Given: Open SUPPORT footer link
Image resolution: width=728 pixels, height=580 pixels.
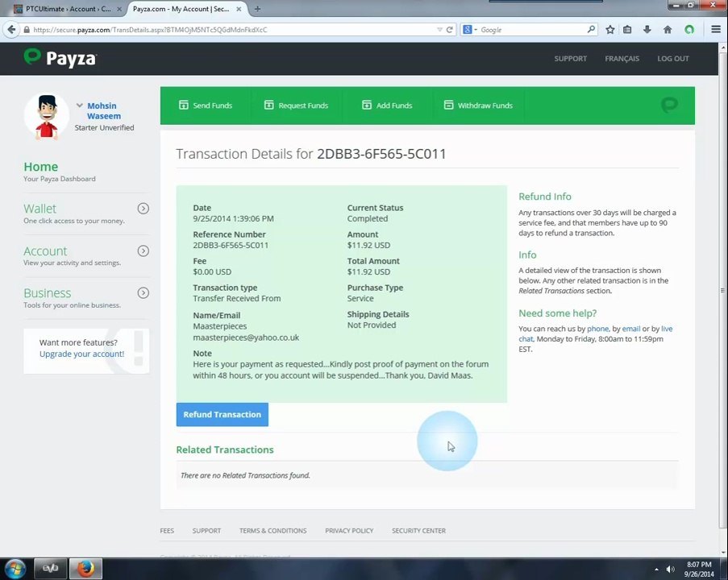Looking at the screenshot, I should 206,530.
